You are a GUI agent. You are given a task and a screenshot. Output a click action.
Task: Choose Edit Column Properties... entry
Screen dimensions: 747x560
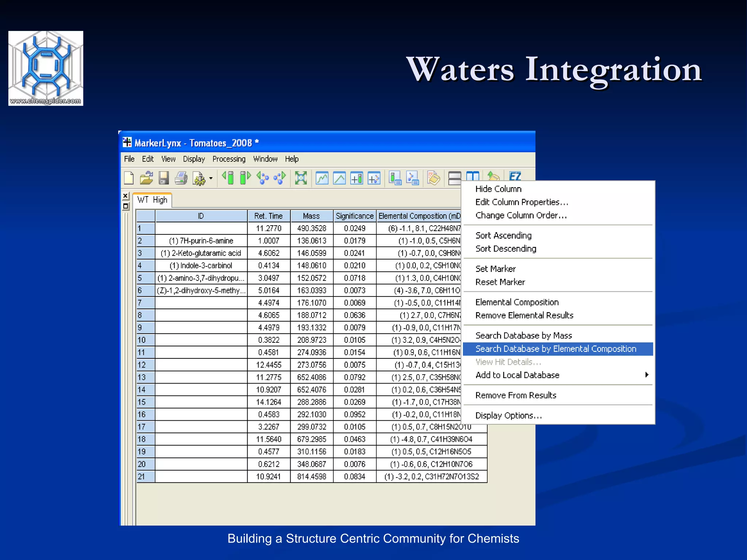pos(522,202)
